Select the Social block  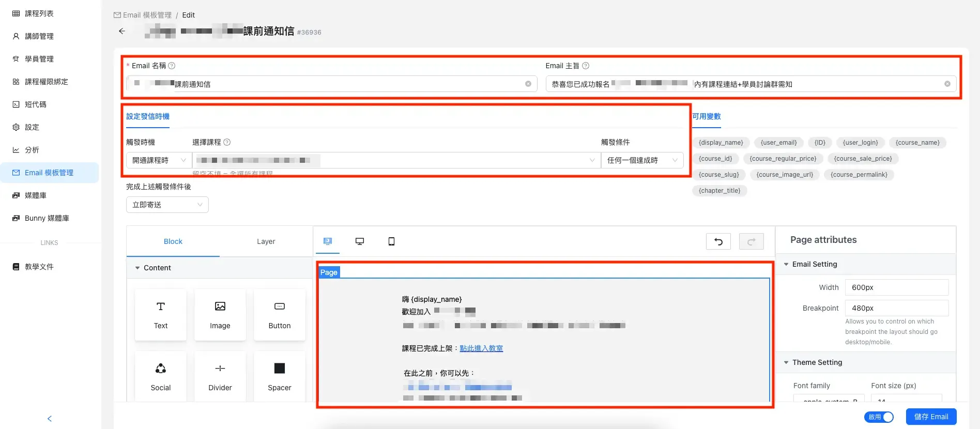click(x=161, y=376)
